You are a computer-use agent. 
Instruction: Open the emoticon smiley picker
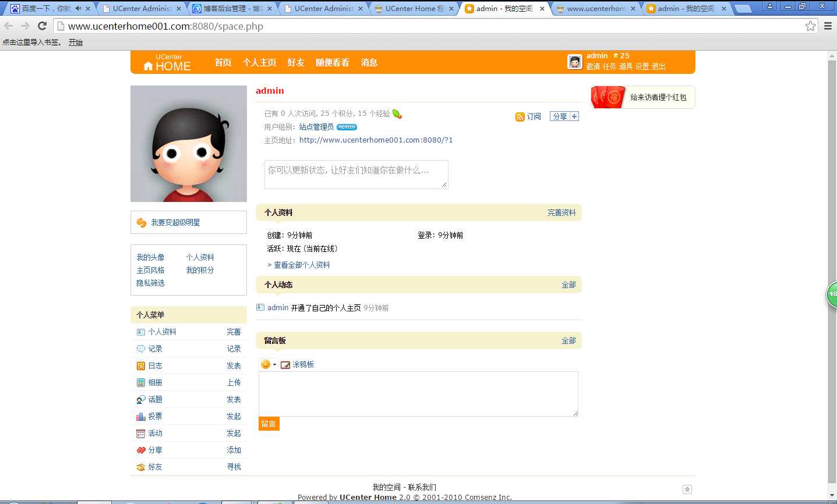click(266, 364)
